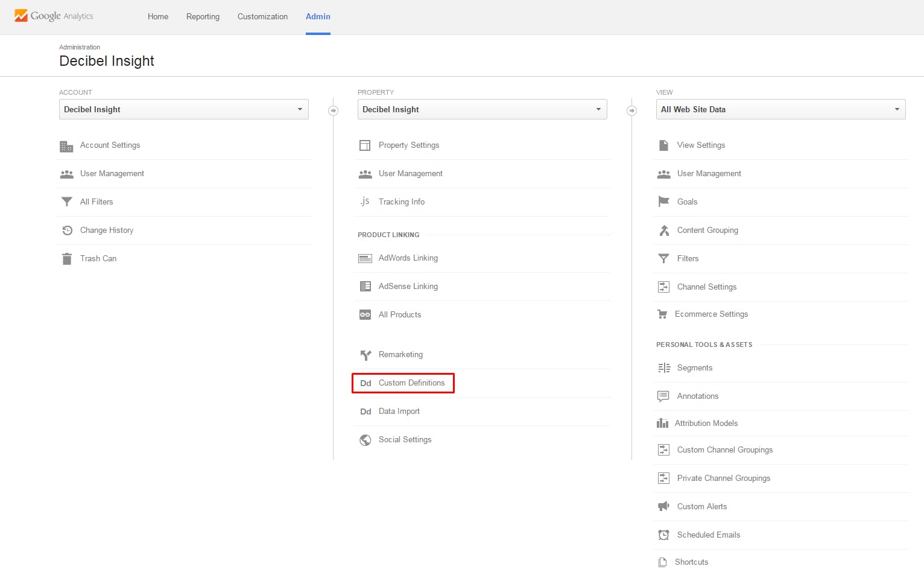Click the Channel Settings arrows icon
The image size is (924, 572).
(663, 287)
